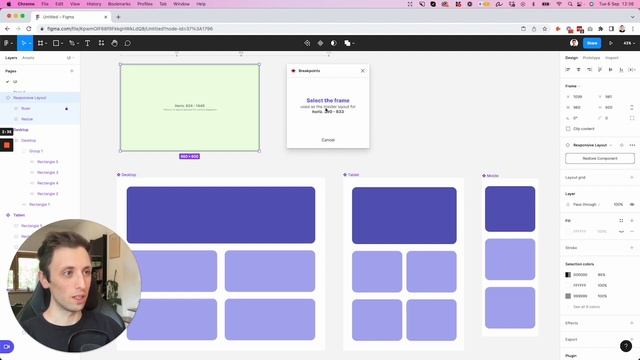Select the Rectangle 5 layer
Image resolution: width=640 pixels, height=360 pixels.
[x=47, y=162]
